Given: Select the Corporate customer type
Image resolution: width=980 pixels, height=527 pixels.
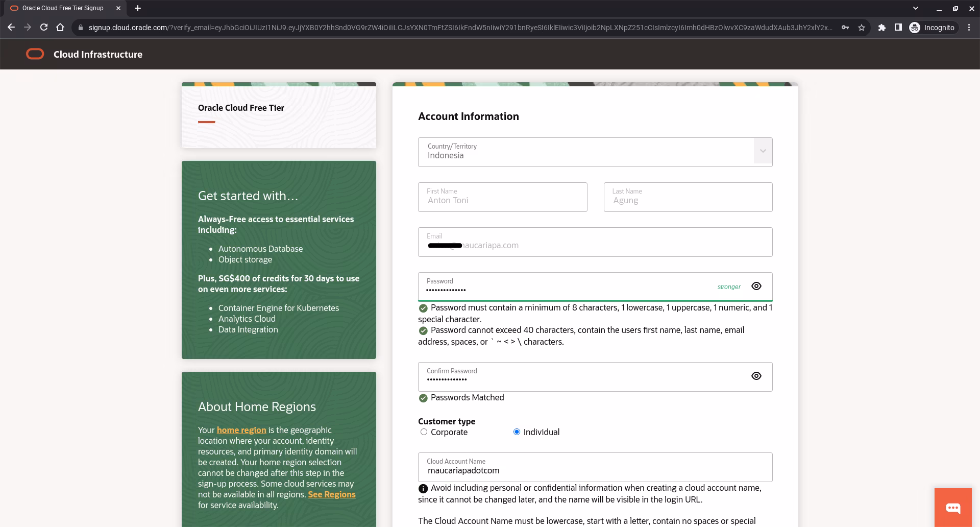Looking at the screenshot, I should click(x=424, y=432).
